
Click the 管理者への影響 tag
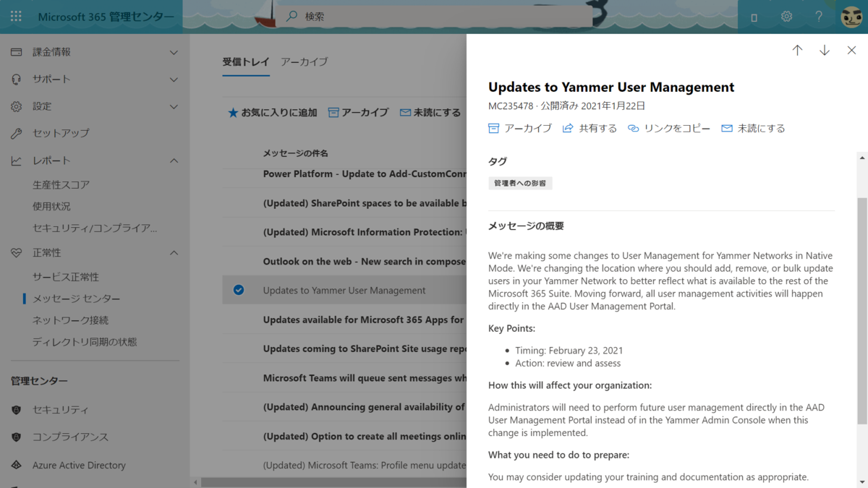click(520, 184)
